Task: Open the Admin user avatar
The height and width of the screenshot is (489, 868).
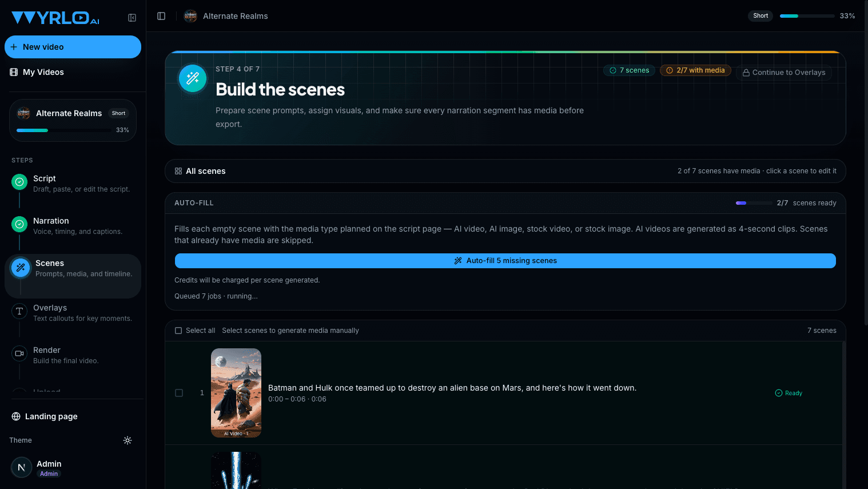Action: click(x=21, y=467)
